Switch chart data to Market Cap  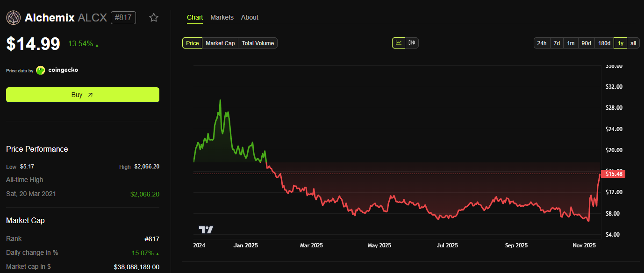tap(220, 42)
